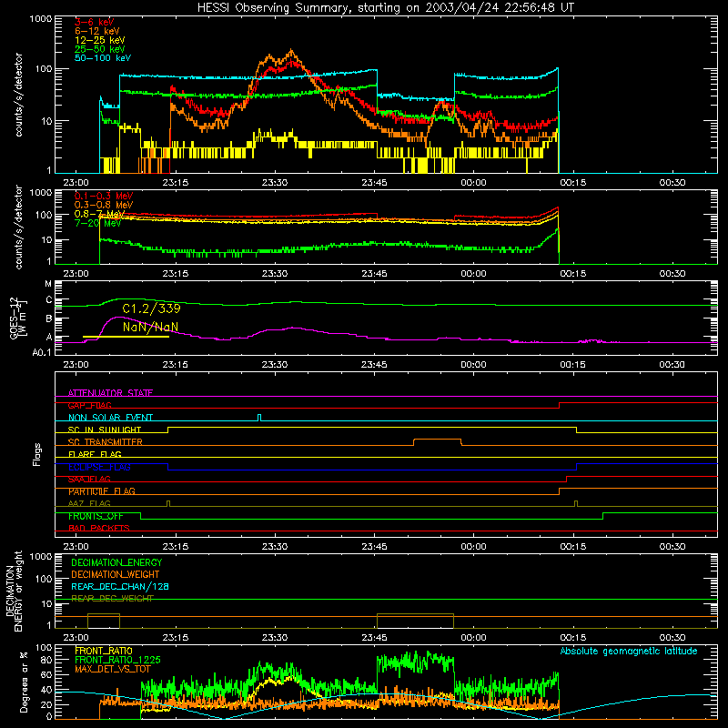Click the cyan 50-100 keV legend label
The width and height of the screenshot is (728, 728).
(x=103, y=58)
